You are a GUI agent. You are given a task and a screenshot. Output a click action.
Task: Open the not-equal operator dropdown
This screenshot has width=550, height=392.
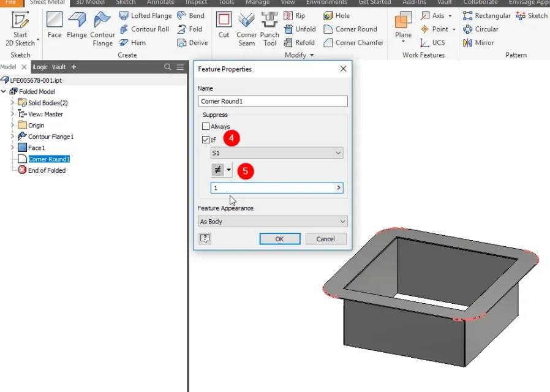(228, 170)
